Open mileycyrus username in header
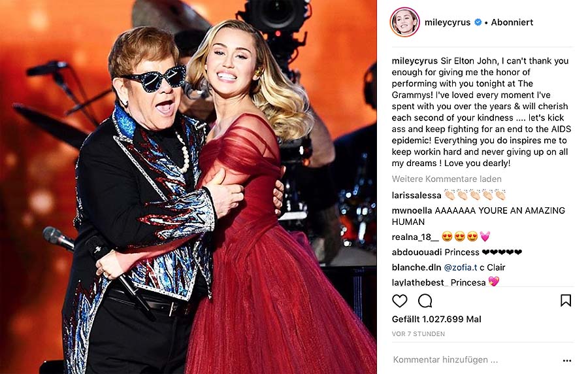The width and height of the screenshot is (588, 374). (448, 22)
